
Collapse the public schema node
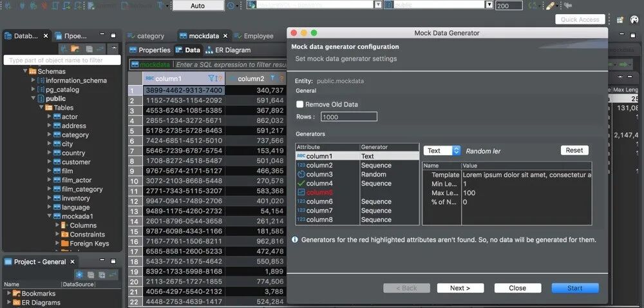(33, 98)
